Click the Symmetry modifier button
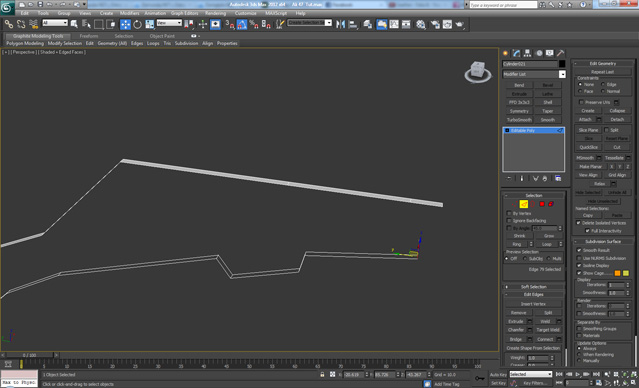Image resolution: width=639 pixels, height=388 pixels. [x=519, y=111]
